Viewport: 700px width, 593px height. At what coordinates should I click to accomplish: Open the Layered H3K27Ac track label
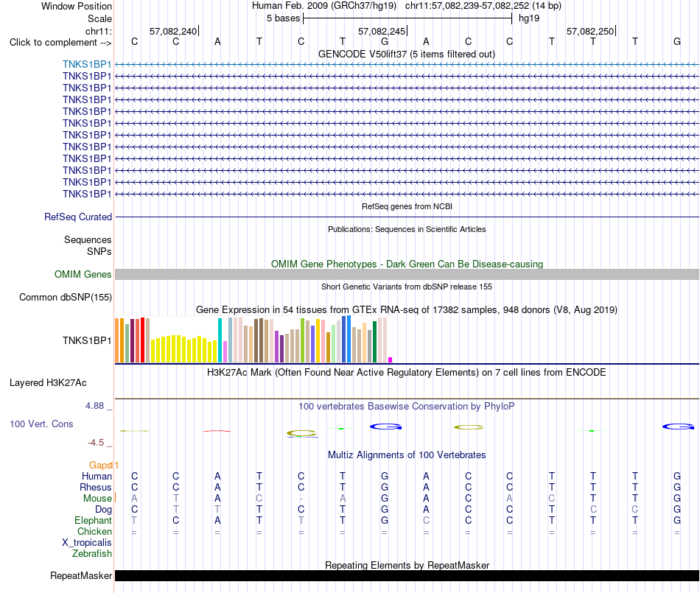[48, 383]
